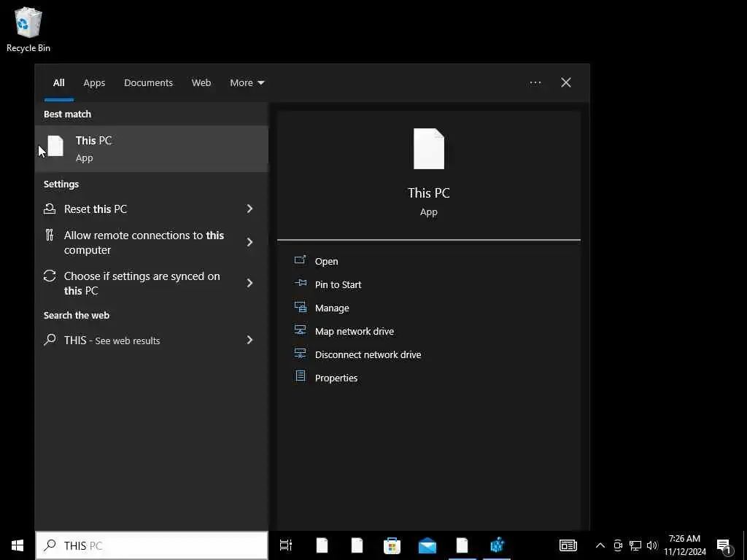Open the This PC best match result
The width and height of the screenshot is (747, 560).
coord(152,149)
